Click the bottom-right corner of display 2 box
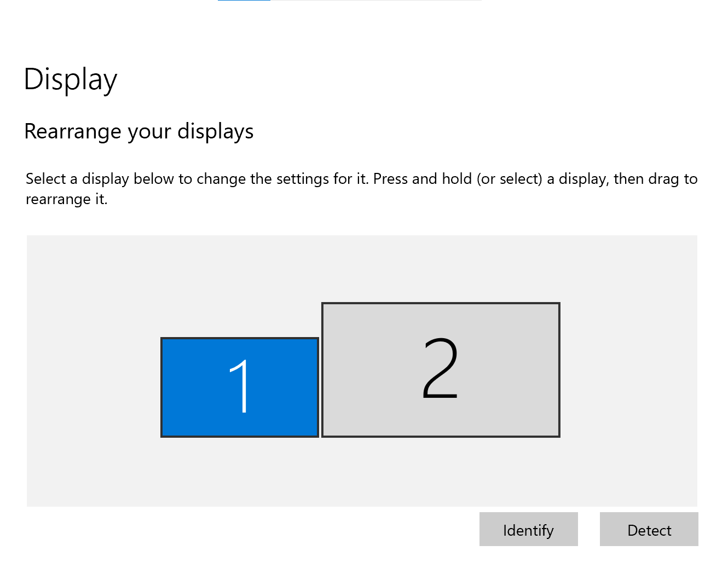 pyautogui.click(x=559, y=436)
